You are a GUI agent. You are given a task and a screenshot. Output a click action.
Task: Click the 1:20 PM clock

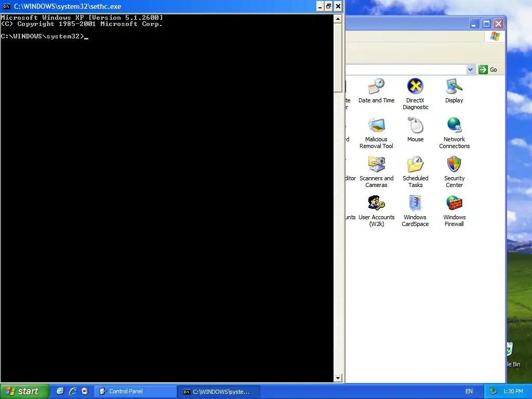[513, 392]
